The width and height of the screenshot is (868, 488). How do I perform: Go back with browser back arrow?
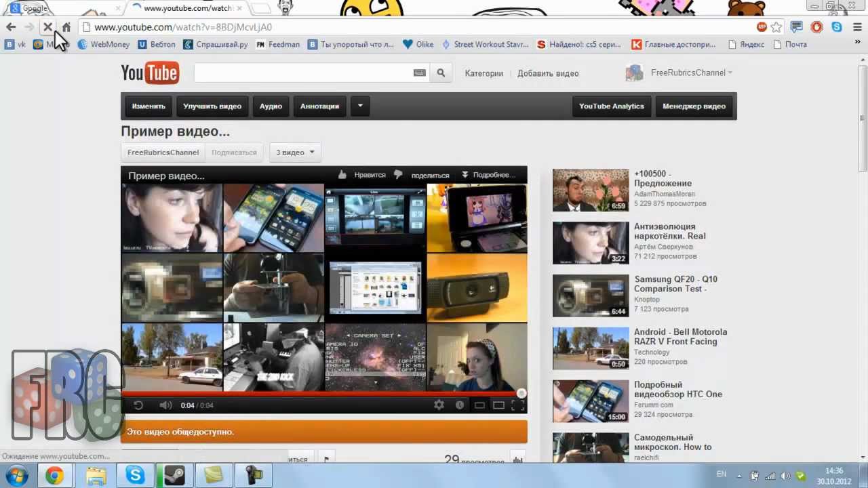point(11,27)
